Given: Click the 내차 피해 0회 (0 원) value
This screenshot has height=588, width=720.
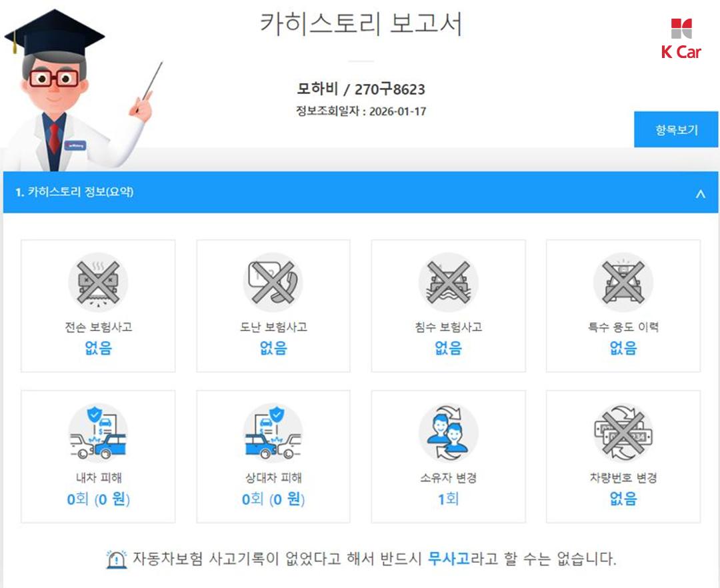Looking at the screenshot, I should pos(98,499).
